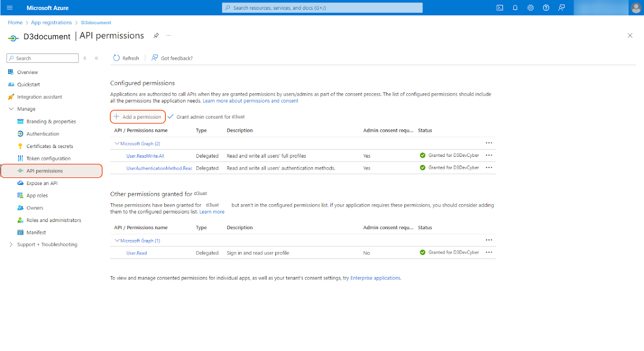
Task: Open Certificates & secrets menu item
Action: 50,146
